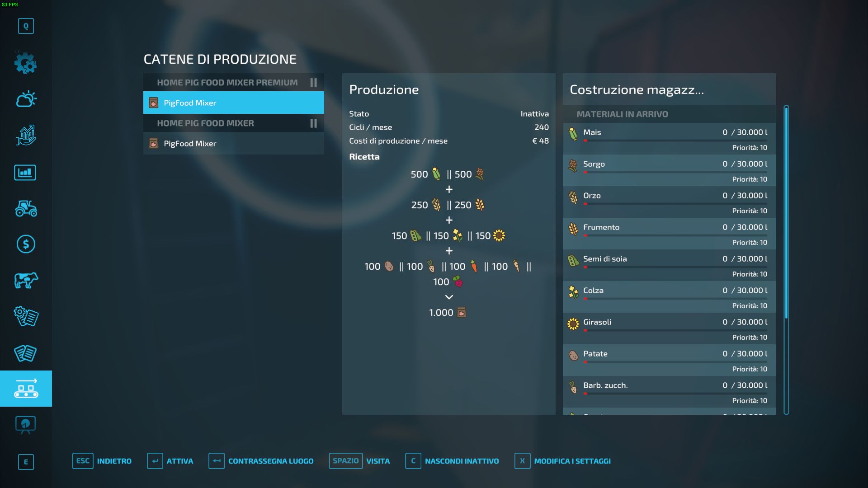
Task: Click MODIFICA I SETTAGGI to modify settings
Action: tap(572, 460)
